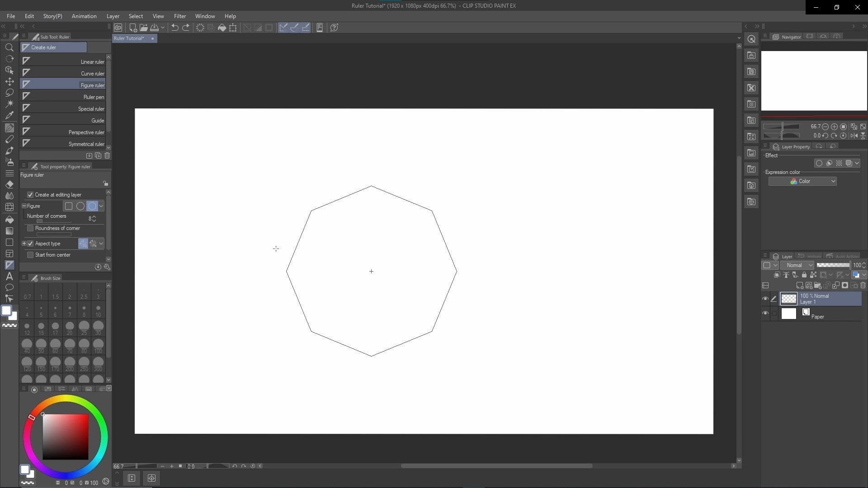Image resolution: width=868 pixels, height=488 pixels.
Task: Open the Animation menu
Action: pyautogui.click(x=84, y=16)
